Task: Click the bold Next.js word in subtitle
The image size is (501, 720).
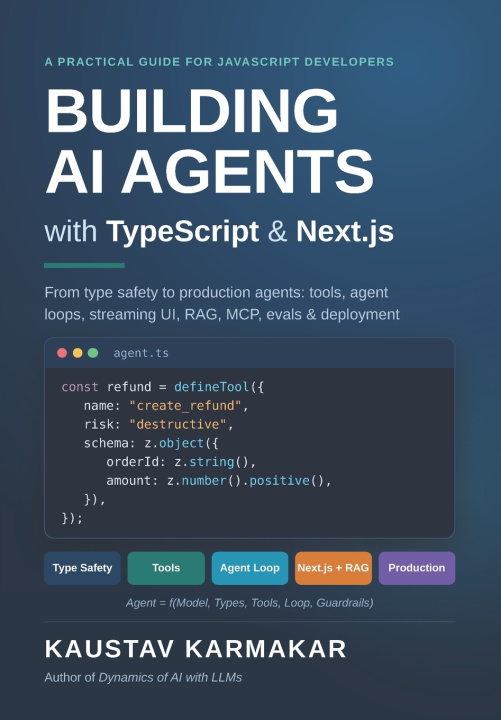Action: click(x=345, y=231)
